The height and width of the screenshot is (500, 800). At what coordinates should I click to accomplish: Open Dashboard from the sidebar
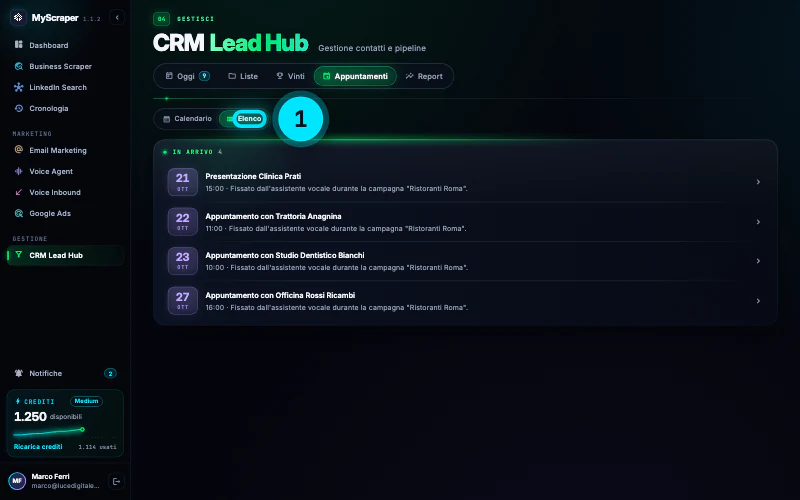click(65, 45)
